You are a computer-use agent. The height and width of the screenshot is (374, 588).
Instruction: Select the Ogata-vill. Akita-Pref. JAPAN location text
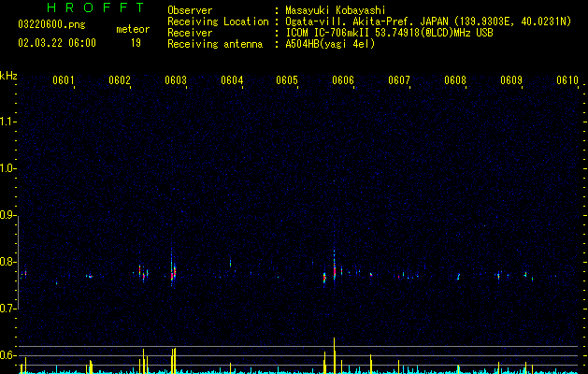tap(428, 22)
